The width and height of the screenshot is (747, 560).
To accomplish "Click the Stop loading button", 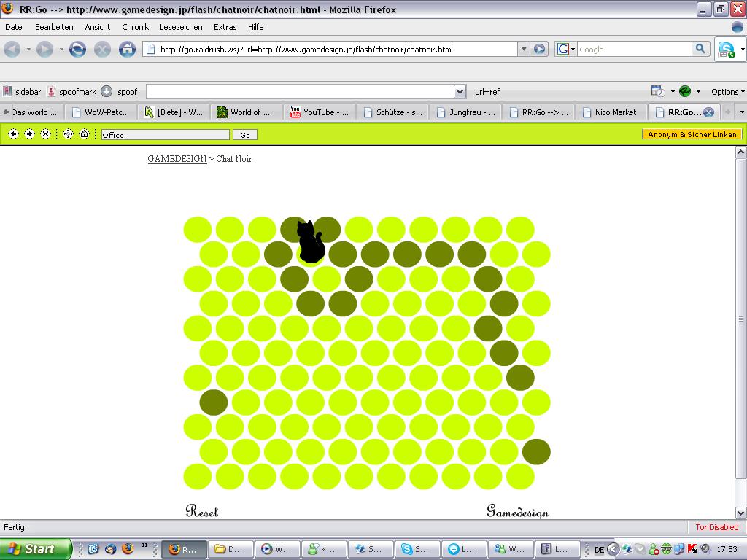I will (x=102, y=49).
